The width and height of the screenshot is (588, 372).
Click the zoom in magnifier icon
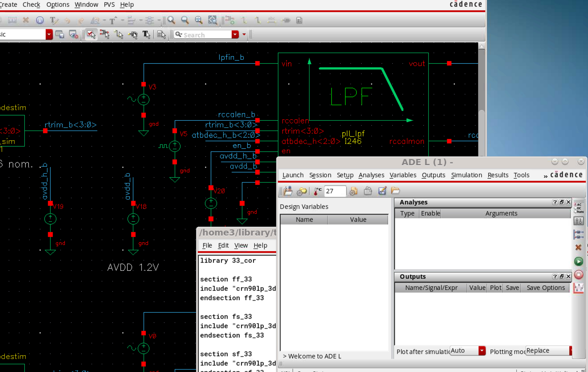point(171,20)
